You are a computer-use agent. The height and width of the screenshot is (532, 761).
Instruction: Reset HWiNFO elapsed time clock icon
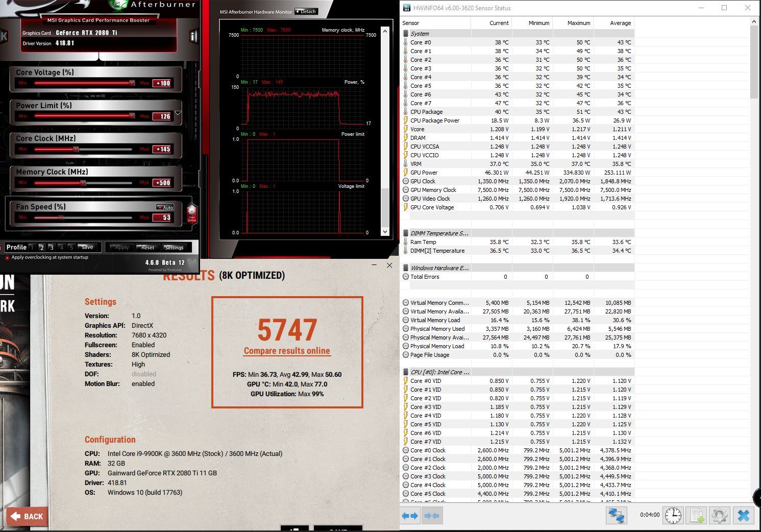pyautogui.click(x=673, y=516)
